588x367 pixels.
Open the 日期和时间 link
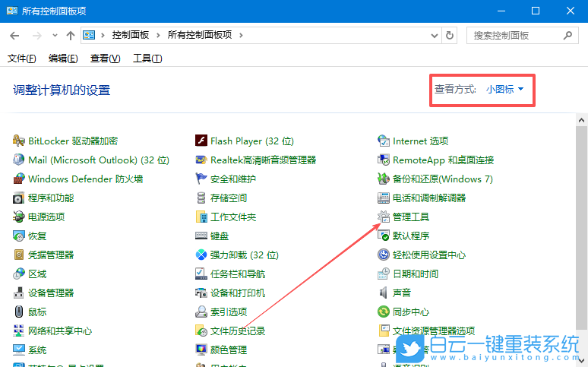pos(415,274)
